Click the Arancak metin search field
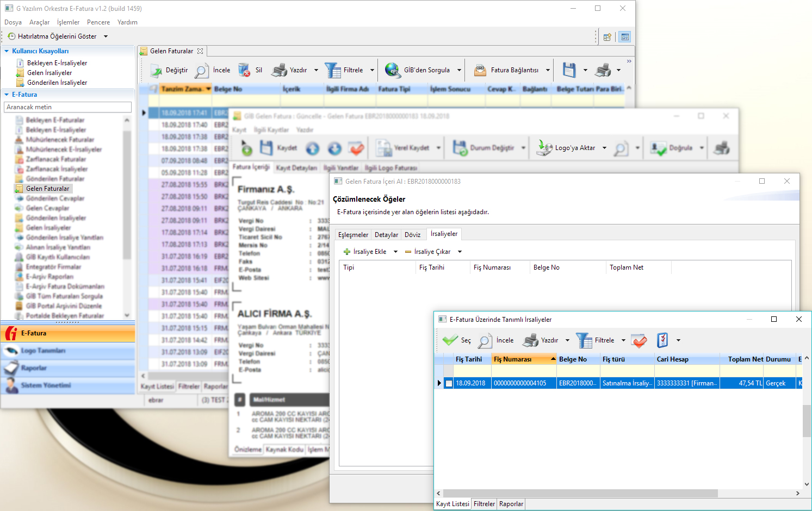 point(68,107)
